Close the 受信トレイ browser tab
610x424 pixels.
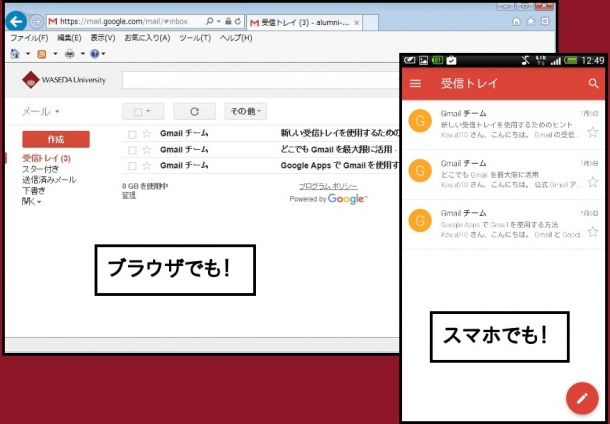click(356, 23)
